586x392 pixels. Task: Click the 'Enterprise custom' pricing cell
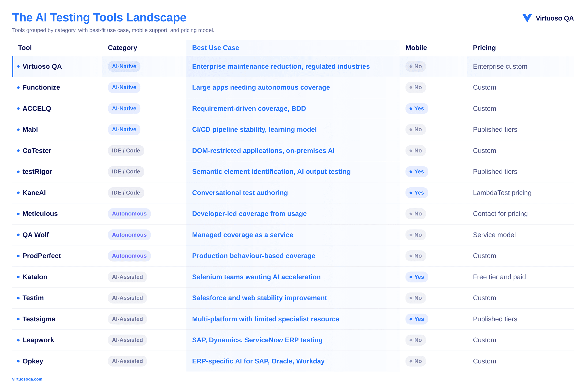point(500,67)
